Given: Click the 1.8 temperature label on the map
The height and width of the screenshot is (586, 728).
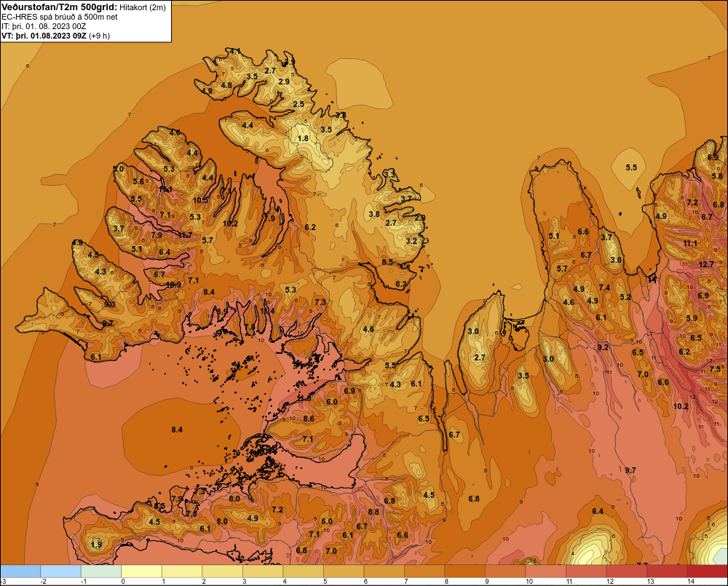Looking at the screenshot, I should click(303, 138).
